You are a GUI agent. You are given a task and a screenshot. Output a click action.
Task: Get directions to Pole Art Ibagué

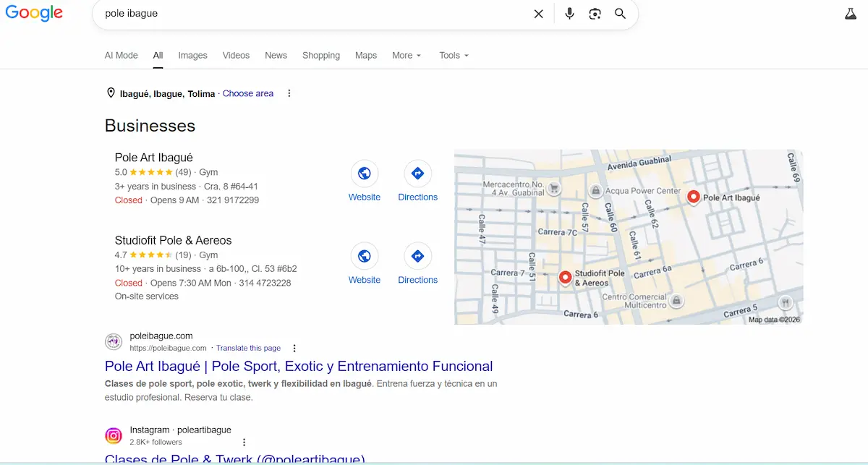[417, 174]
